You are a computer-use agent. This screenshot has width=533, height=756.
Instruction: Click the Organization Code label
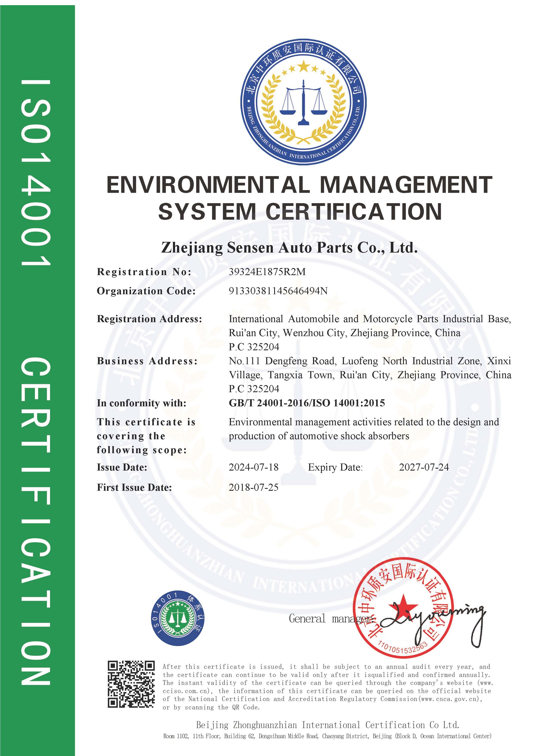pyautogui.click(x=146, y=291)
